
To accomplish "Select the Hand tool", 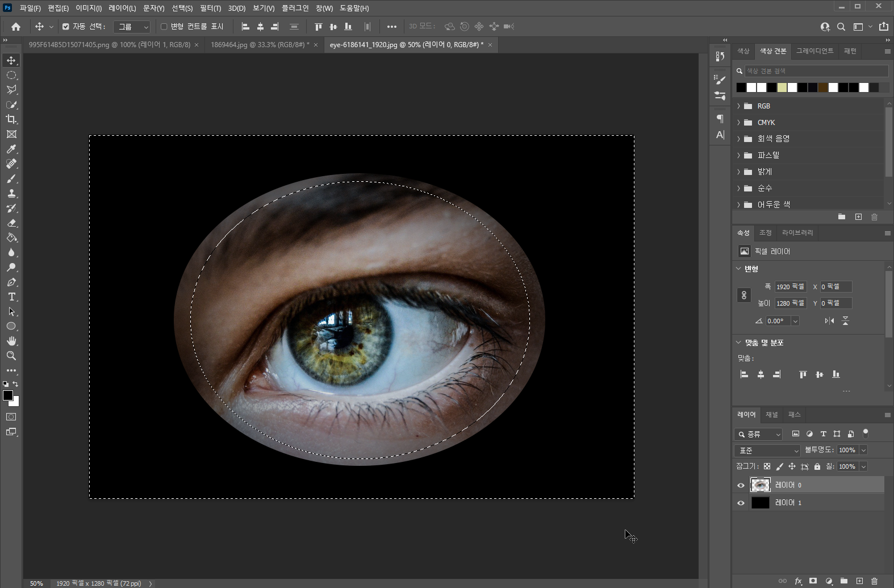I will point(11,341).
